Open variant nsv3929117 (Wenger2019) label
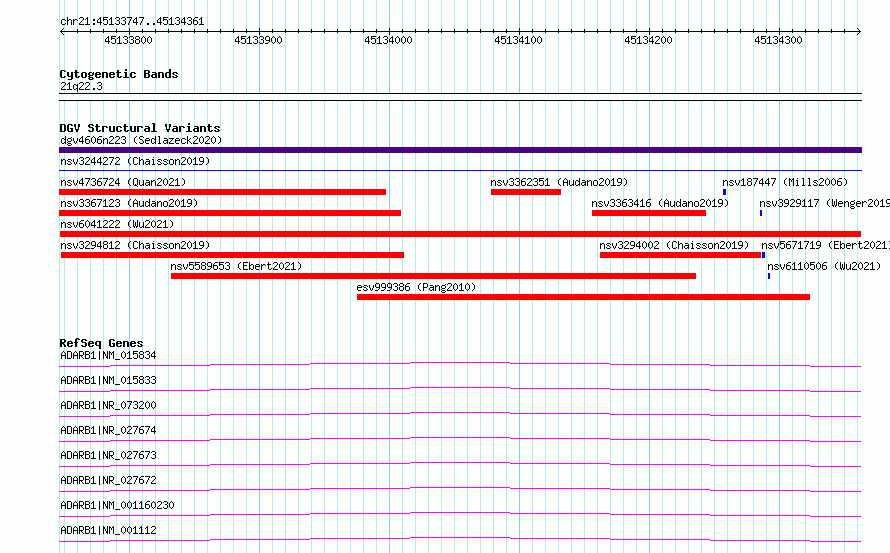 (825, 203)
